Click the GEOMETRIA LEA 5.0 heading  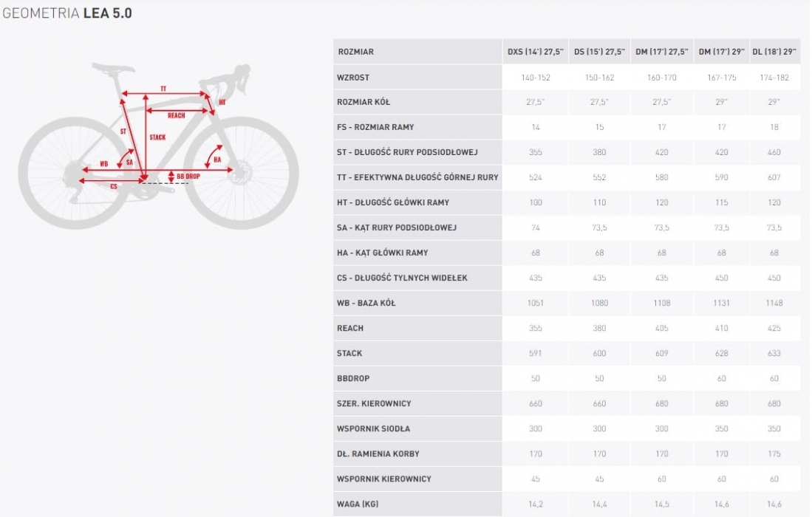pyautogui.click(x=67, y=13)
